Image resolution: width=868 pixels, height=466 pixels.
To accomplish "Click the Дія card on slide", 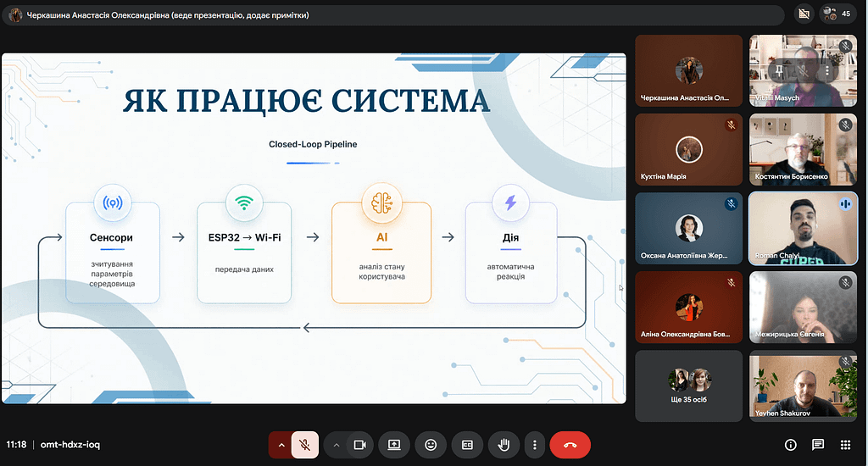I will (x=511, y=252).
